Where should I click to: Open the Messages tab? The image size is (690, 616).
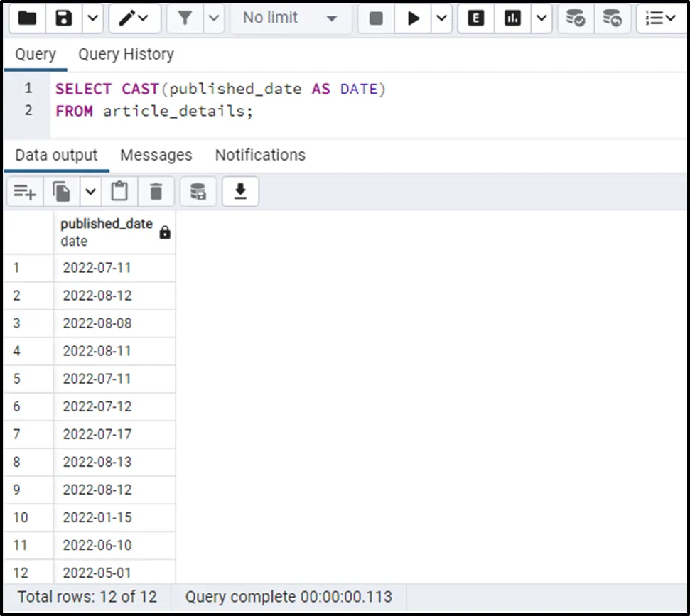pyautogui.click(x=156, y=155)
